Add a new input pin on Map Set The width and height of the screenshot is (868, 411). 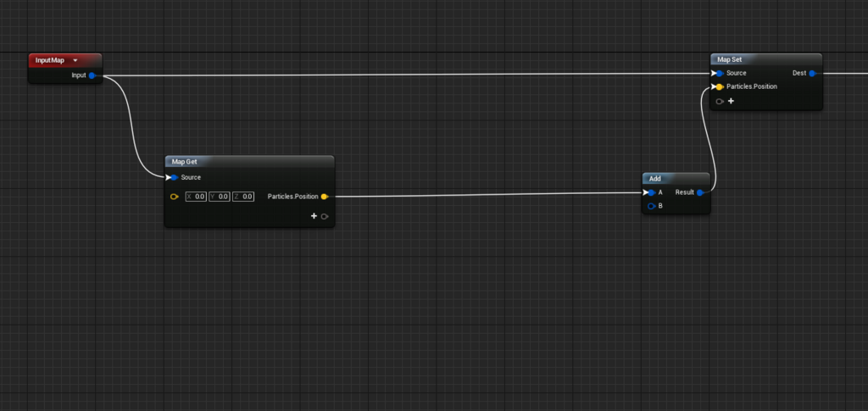click(731, 101)
